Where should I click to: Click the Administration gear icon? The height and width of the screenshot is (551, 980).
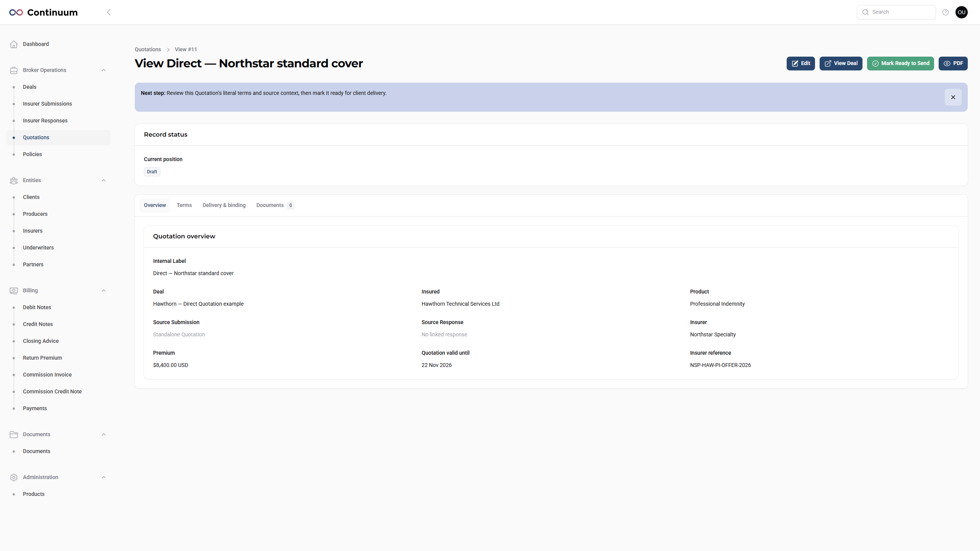[14, 477]
